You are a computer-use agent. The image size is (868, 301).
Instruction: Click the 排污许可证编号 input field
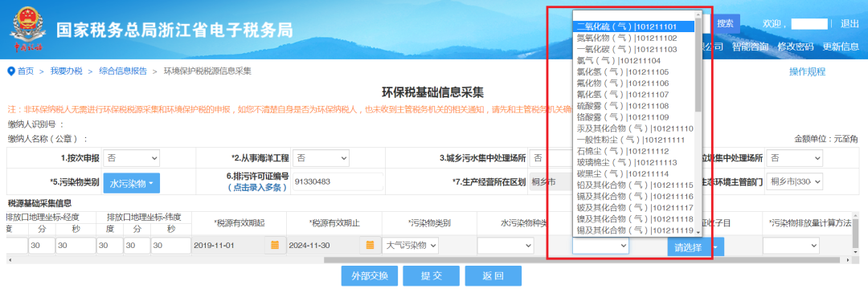[x=338, y=181]
